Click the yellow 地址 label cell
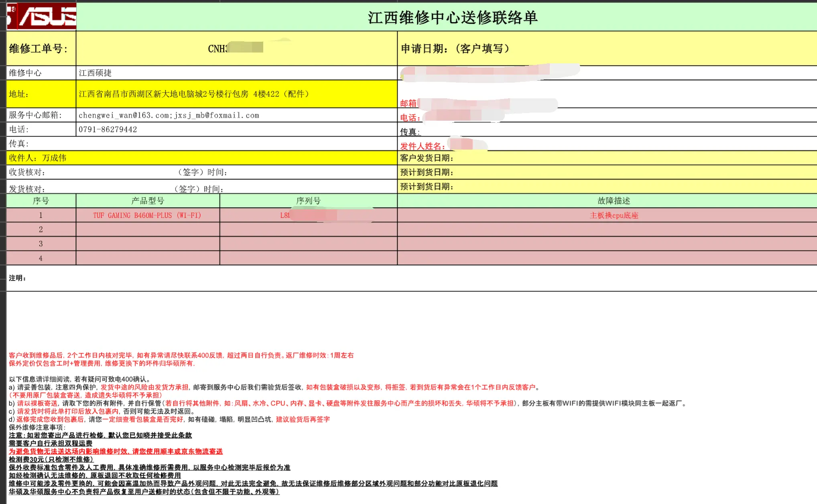 (41, 94)
